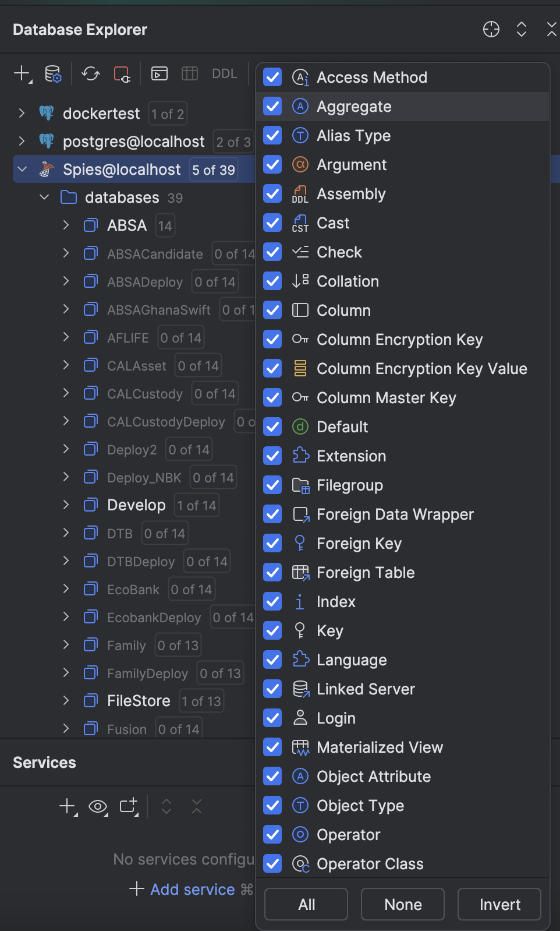Click the new-tab plus icon in Services
The height and width of the screenshot is (931, 560).
coord(128,806)
